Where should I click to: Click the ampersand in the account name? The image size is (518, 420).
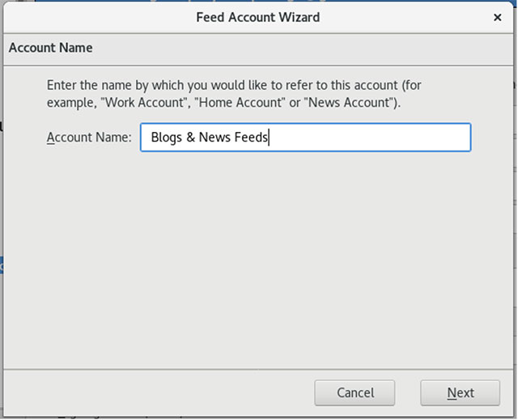(191, 138)
